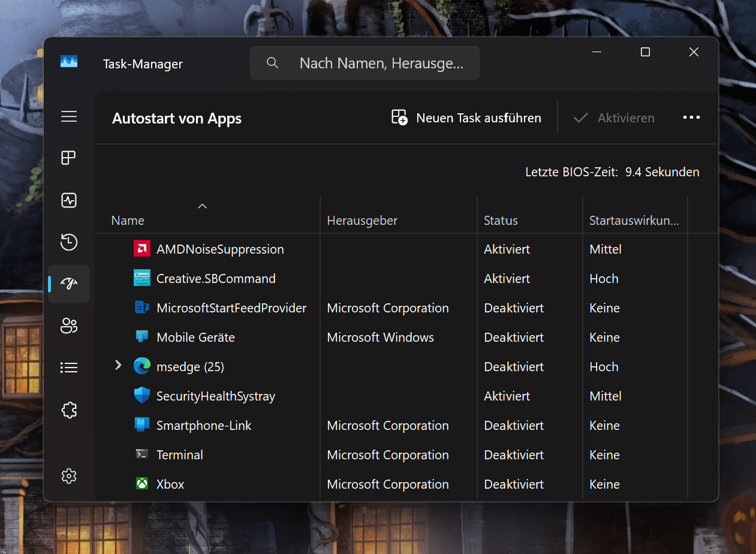Open the Performance page icon

point(69,200)
